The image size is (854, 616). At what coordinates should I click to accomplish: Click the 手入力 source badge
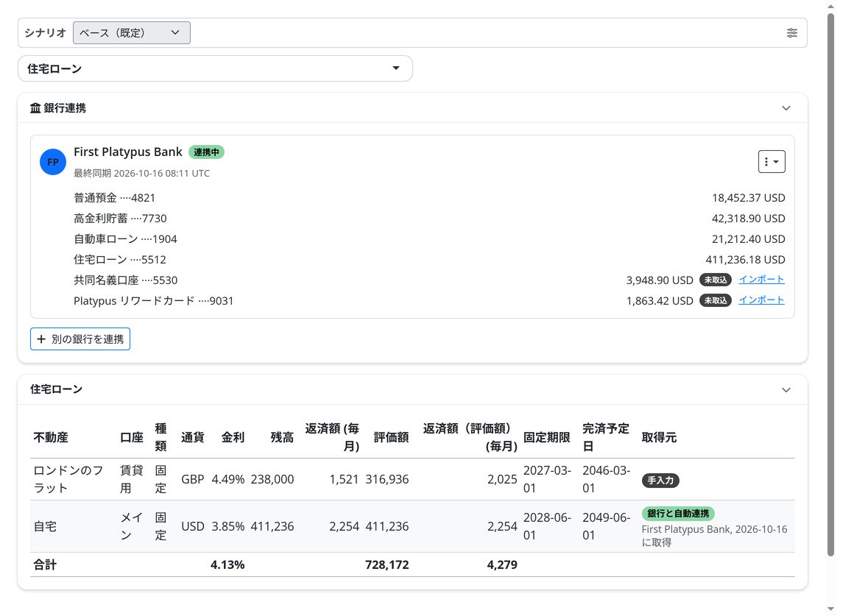tap(660, 481)
